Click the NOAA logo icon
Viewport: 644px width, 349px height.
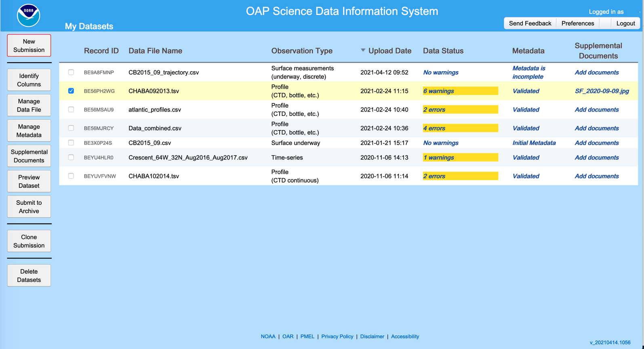[x=28, y=16]
